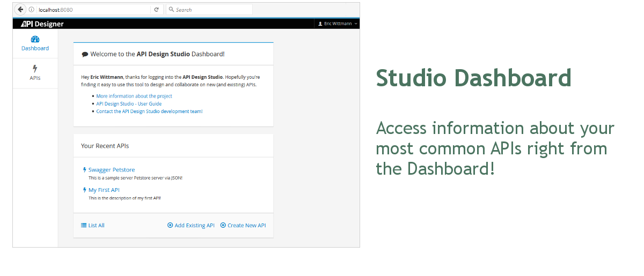Click the bolt icon beside Swagger Petstore
Image resolution: width=644 pixels, height=276 pixels.
(x=85, y=170)
